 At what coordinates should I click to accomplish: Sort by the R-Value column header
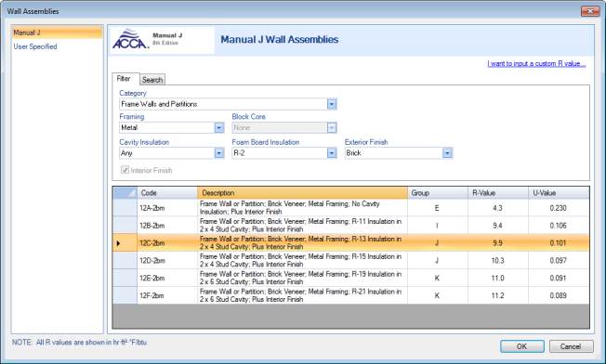click(498, 192)
